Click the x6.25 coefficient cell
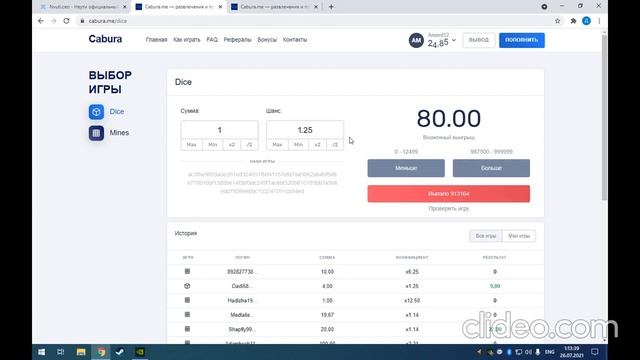The width and height of the screenshot is (640, 360). tap(412, 272)
